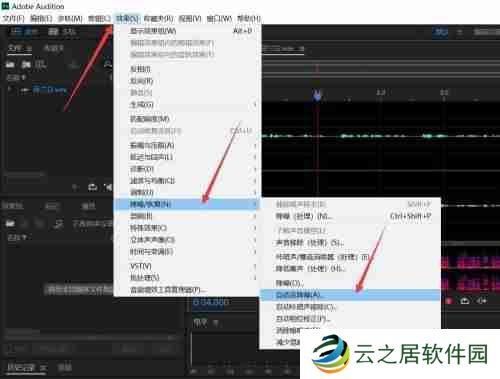This screenshot has width=500, height=379.
Task: Select the .wav file in Files panel
Action: pyautogui.click(x=49, y=90)
